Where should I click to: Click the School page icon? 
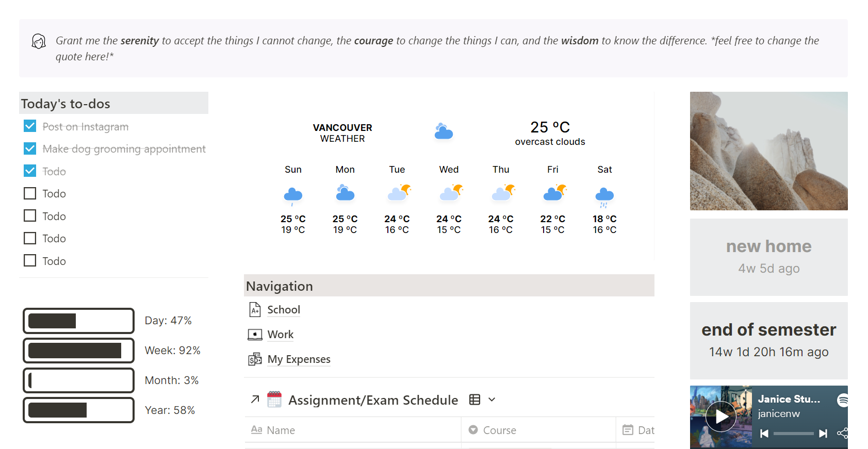(x=255, y=309)
